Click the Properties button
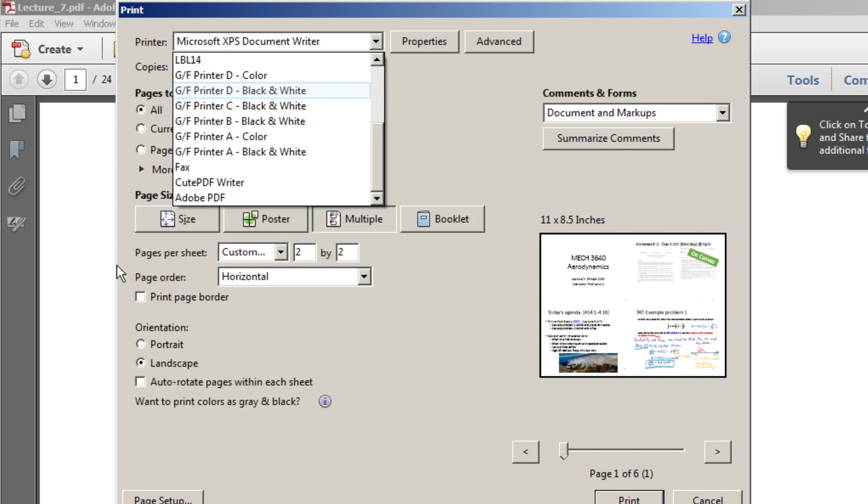Image resolution: width=868 pixels, height=504 pixels. (x=424, y=41)
